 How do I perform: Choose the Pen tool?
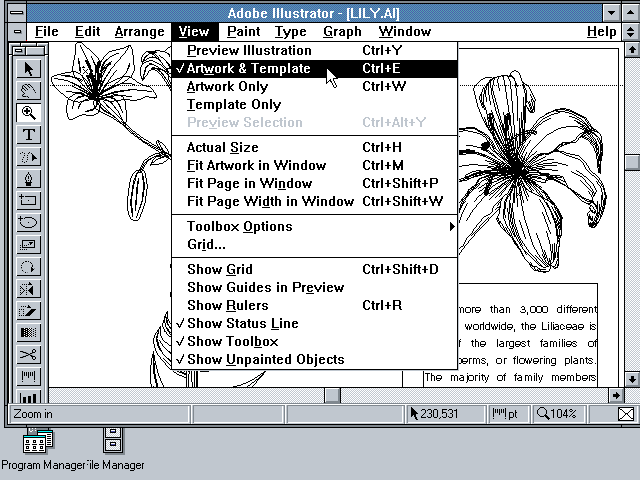(x=29, y=179)
